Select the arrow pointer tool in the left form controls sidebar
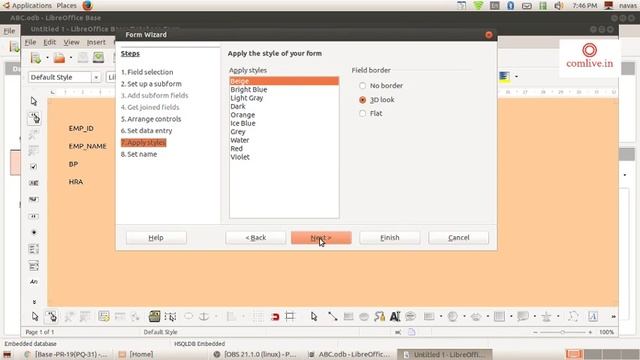 (x=34, y=101)
